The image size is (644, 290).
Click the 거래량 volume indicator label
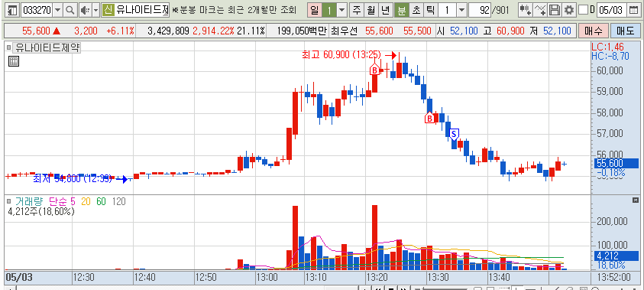30,201
